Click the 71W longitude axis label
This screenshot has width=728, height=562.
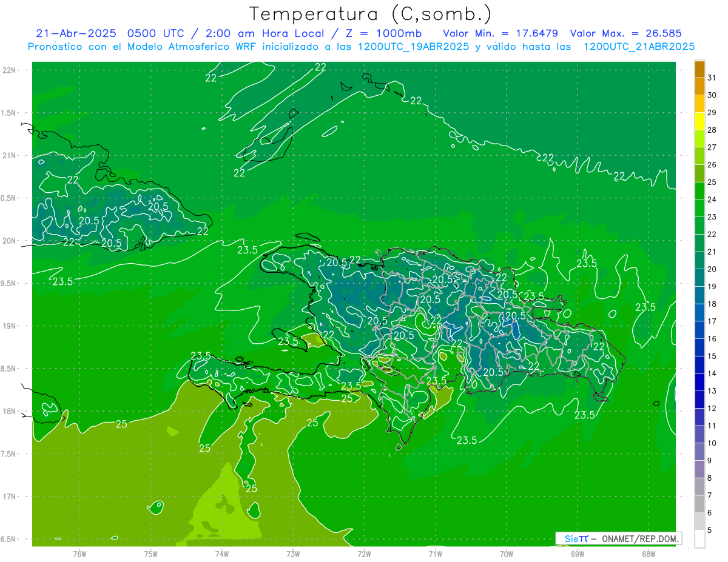tap(435, 554)
